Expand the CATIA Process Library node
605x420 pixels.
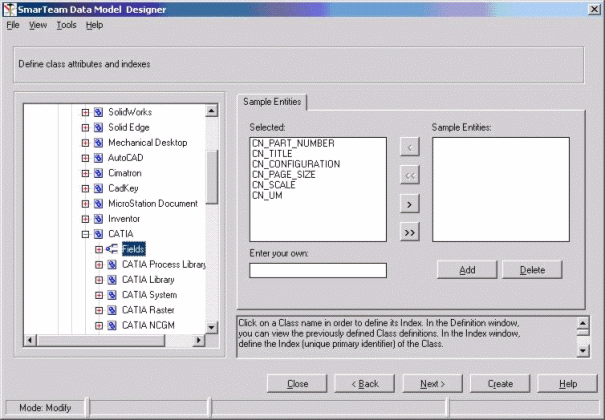pos(99,265)
